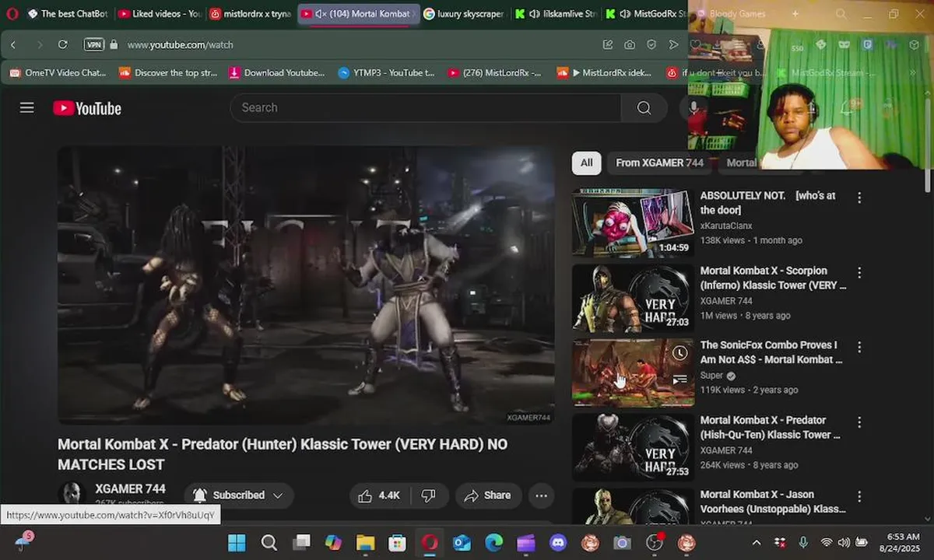934x560 pixels.
Task: Open options for Scorpion (Inferno) Klassic Tower video
Action: (859, 273)
